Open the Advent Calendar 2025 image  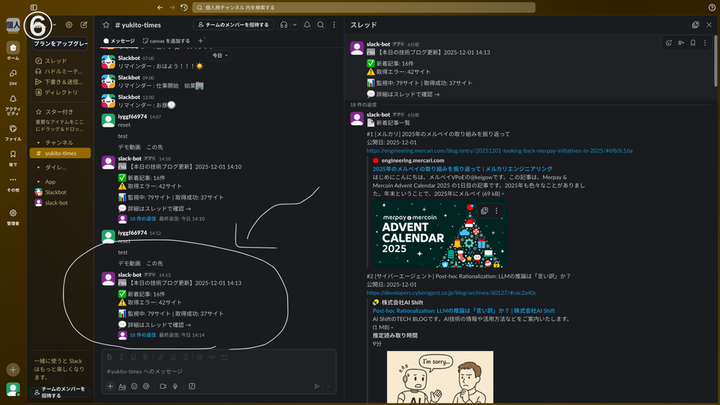(x=439, y=234)
